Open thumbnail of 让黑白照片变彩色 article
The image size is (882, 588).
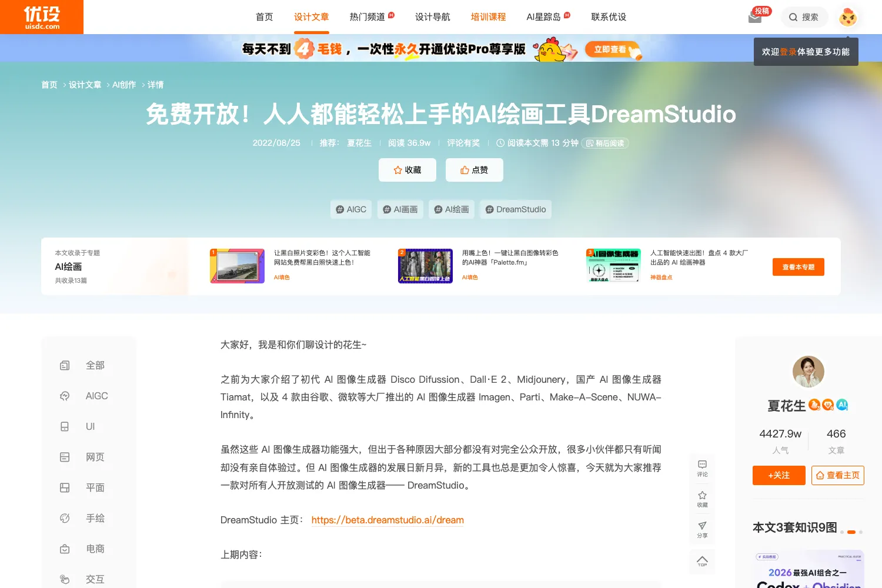pos(238,266)
